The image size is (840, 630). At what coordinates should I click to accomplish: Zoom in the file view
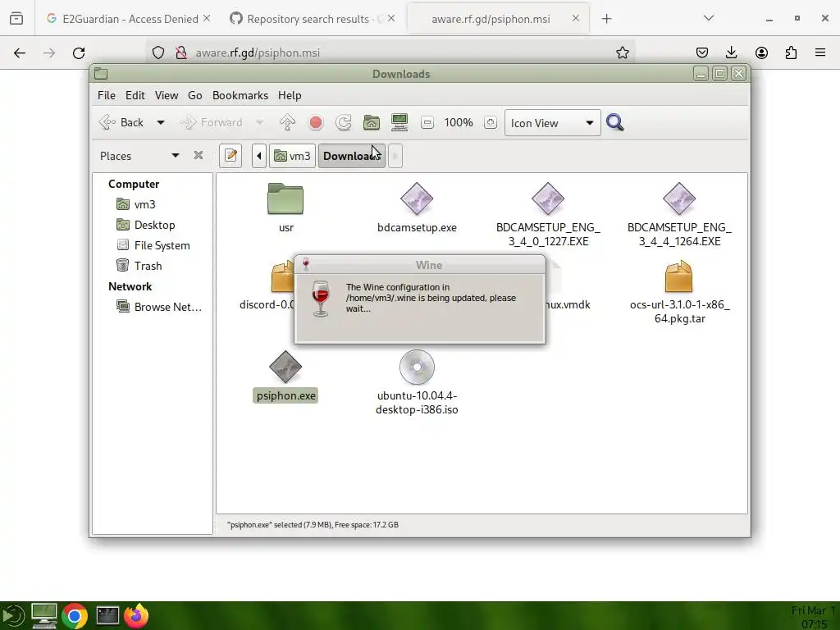490,123
